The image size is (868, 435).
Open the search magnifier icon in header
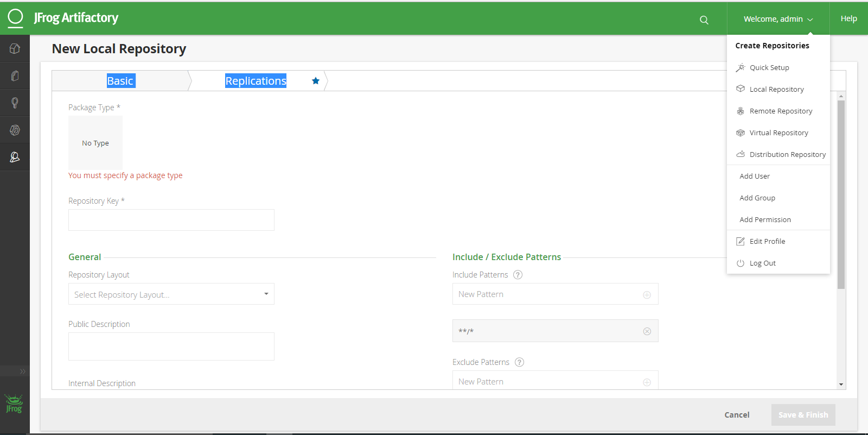tap(704, 20)
